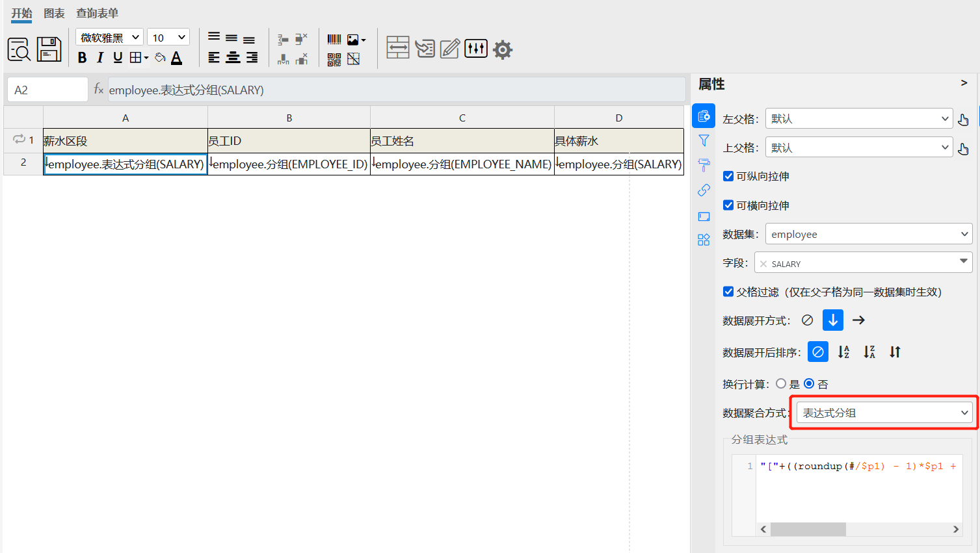The width and height of the screenshot is (980, 553).
Task: Click the cell name box A2
Action: tap(47, 90)
